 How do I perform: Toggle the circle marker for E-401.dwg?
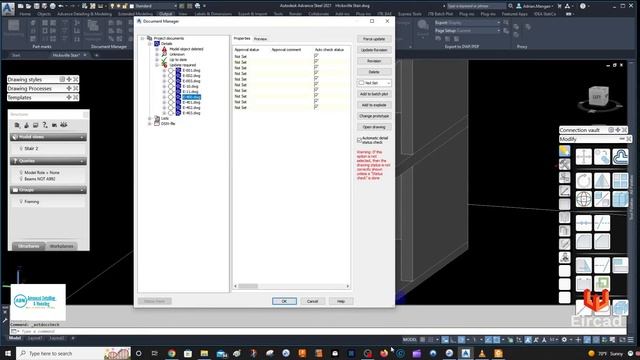click(171, 102)
